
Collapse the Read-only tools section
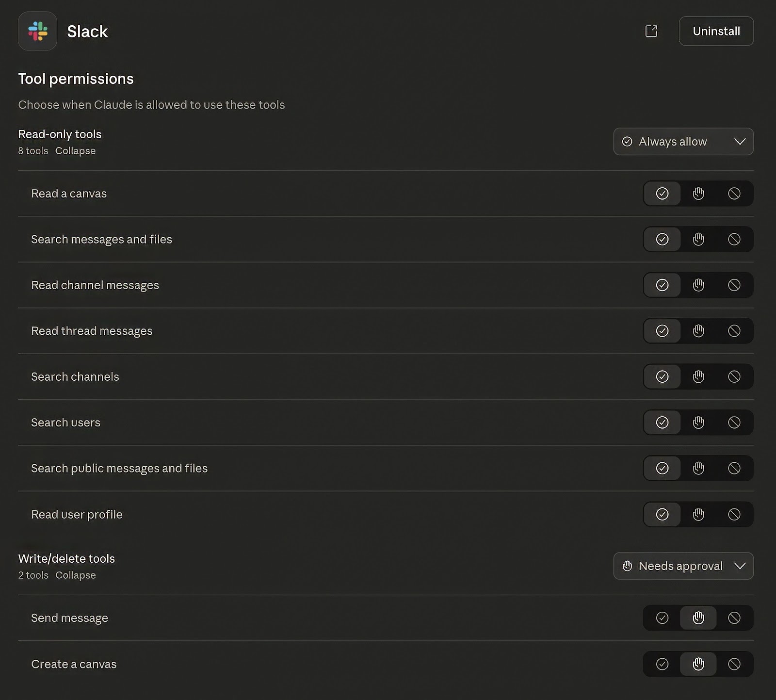pos(75,151)
